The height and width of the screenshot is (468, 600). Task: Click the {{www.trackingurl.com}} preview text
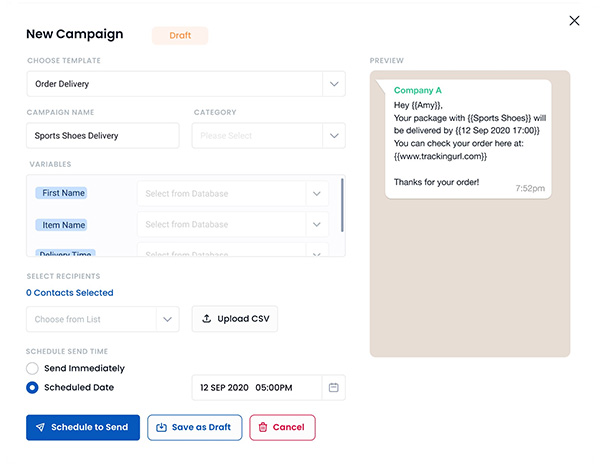(440, 157)
